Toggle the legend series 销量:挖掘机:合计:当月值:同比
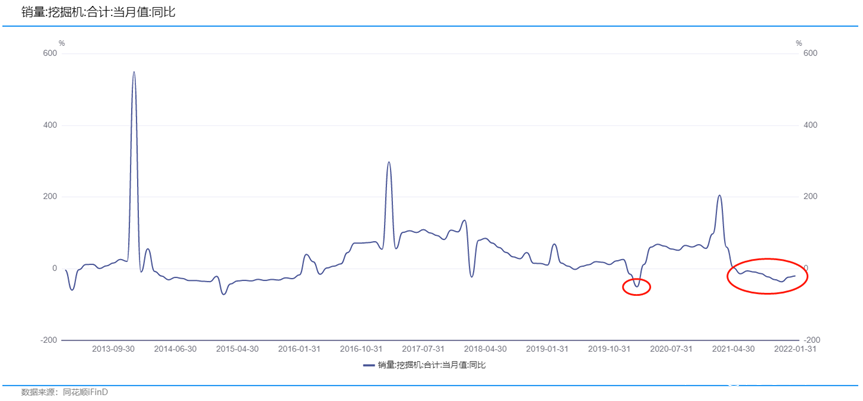Screen dimensions: 863x401 pyautogui.click(x=424, y=364)
